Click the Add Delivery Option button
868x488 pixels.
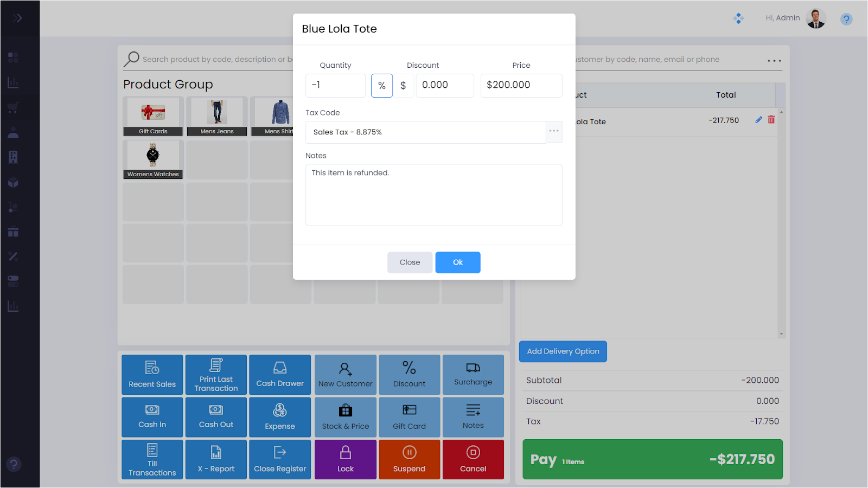point(563,351)
